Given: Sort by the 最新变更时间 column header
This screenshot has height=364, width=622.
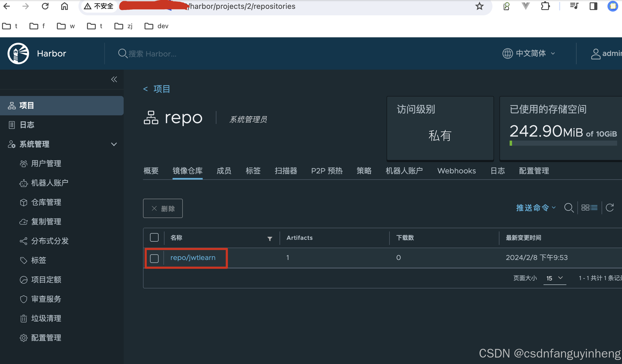Looking at the screenshot, I should point(524,238).
